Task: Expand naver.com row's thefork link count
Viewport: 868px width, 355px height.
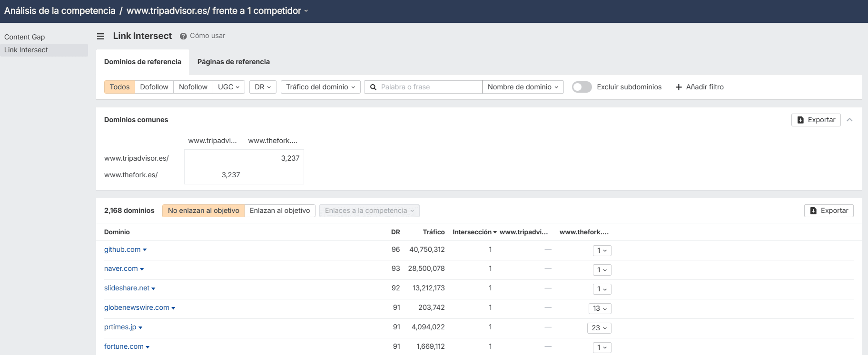Action: click(602, 270)
